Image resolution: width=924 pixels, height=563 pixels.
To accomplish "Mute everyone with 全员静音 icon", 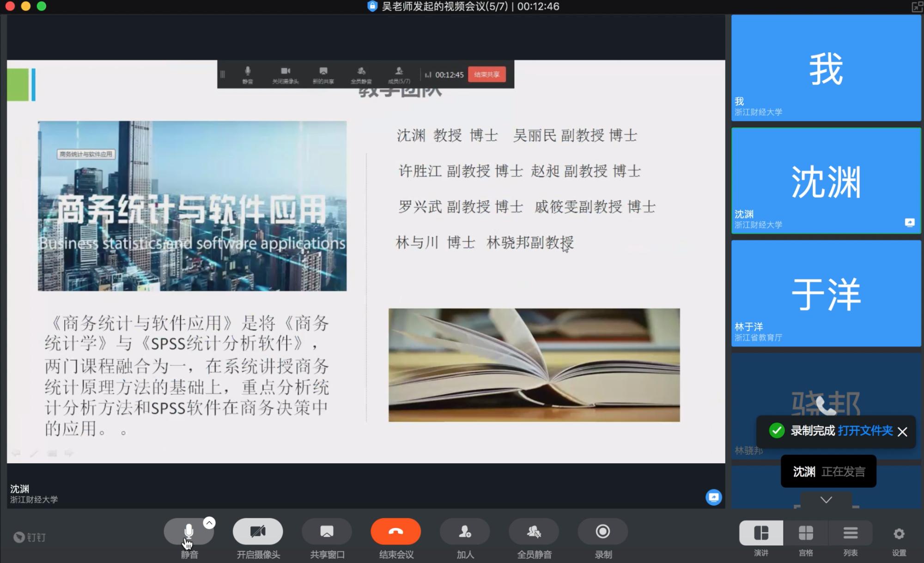I will coord(534,532).
